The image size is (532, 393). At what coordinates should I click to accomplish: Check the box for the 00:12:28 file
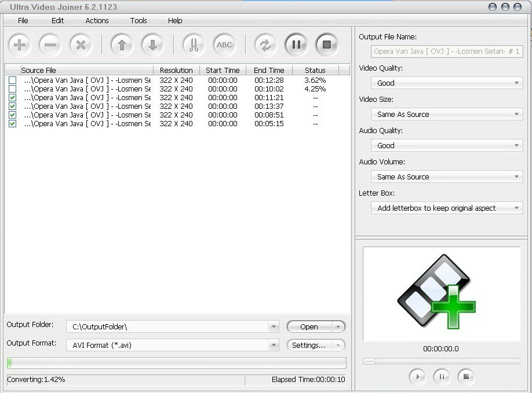pos(13,80)
